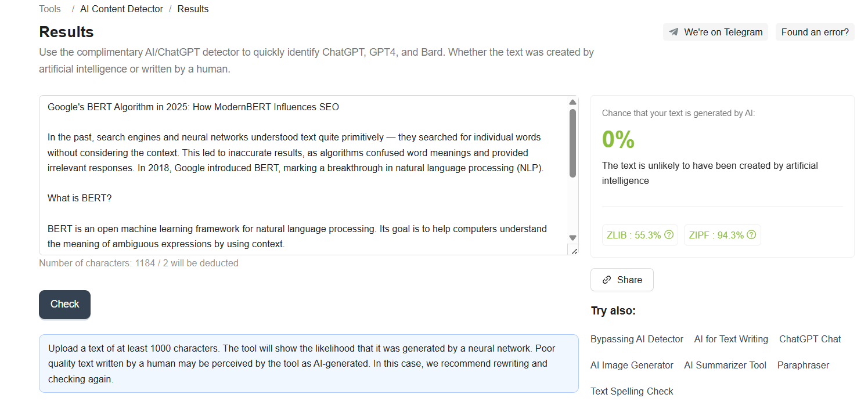Open the Share button
Image resolution: width=868 pixels, height=405 pixels.
tap(622, 280)
